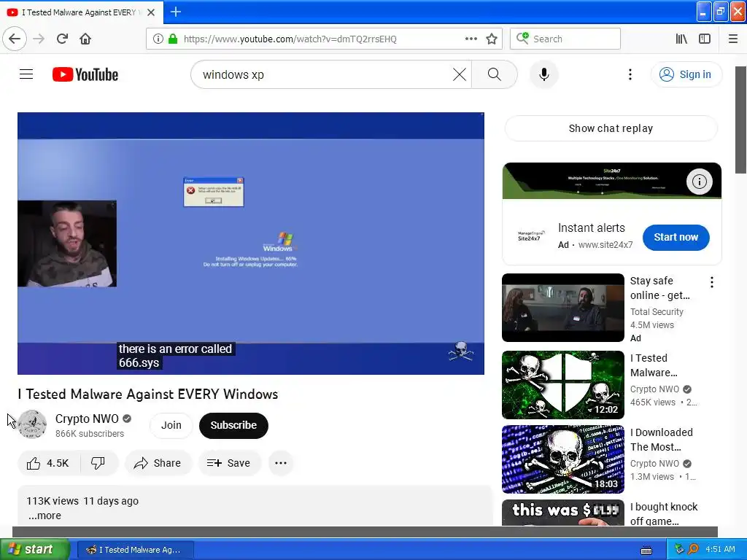Screen dimensions: 747x560
Task: Like the video with 4.5K likes
Action: pos(49,463)
